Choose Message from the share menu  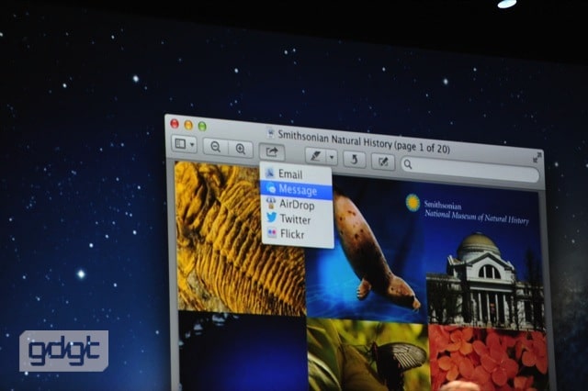296,190
